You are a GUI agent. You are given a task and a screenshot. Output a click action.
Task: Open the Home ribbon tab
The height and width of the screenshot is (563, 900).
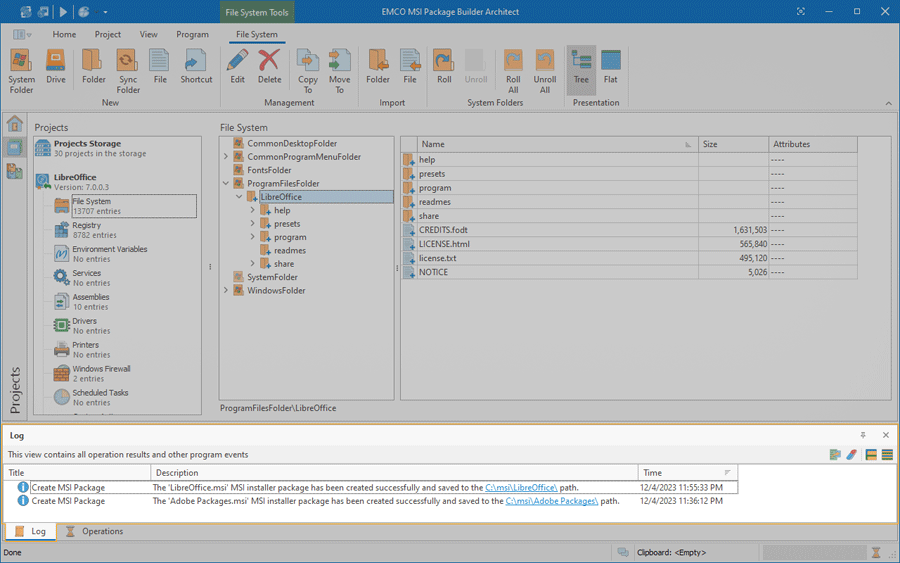[x=64, y=34]
